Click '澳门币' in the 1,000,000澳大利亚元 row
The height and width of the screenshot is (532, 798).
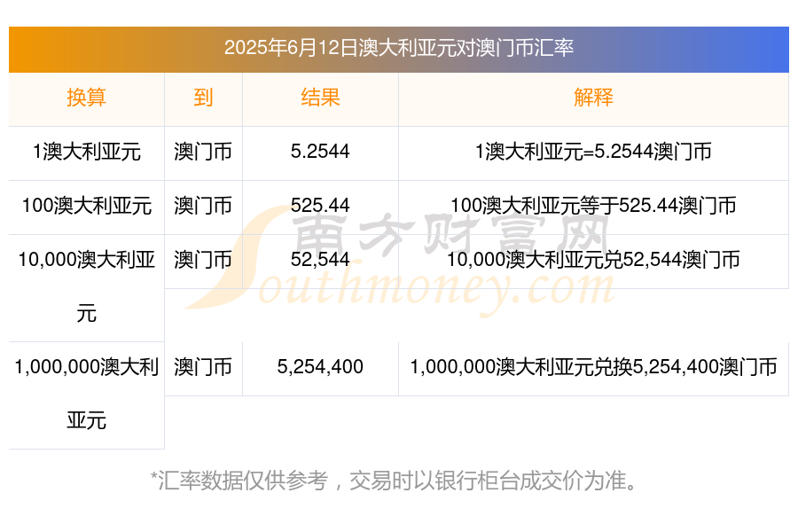click(203, 366)
